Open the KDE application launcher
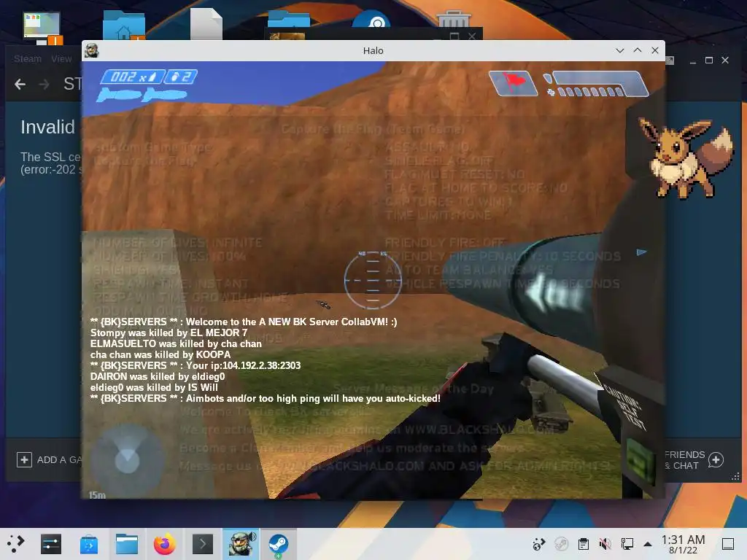 click(x=15, y=544)
